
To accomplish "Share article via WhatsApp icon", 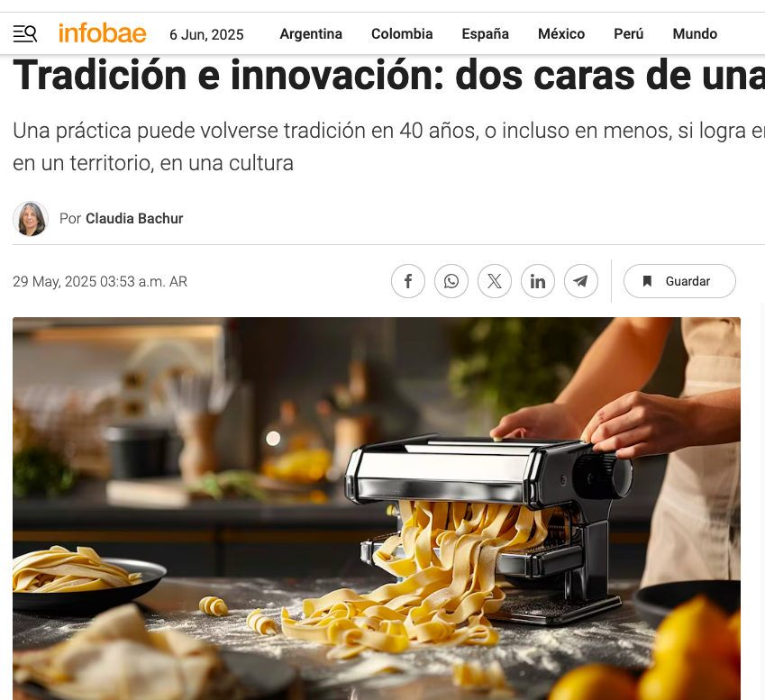I will coord(451,281).
